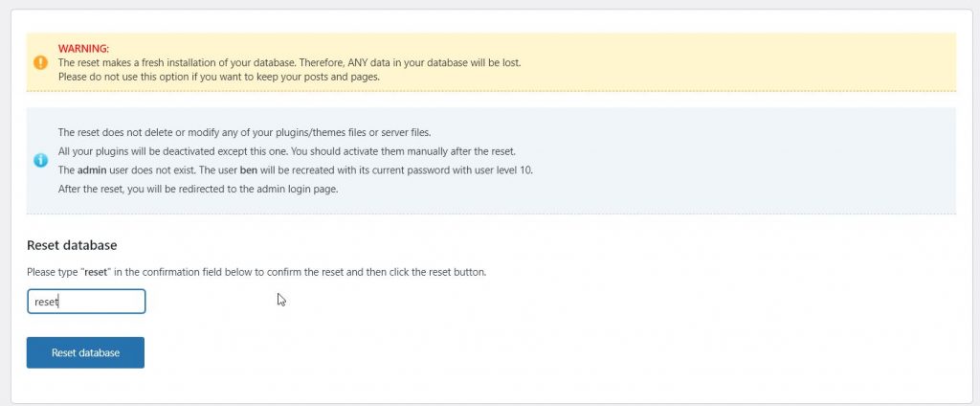Click the line about plugins being deactivated
Image resolution: width=980 pixels, height=406 pixels.
point(287,151)
